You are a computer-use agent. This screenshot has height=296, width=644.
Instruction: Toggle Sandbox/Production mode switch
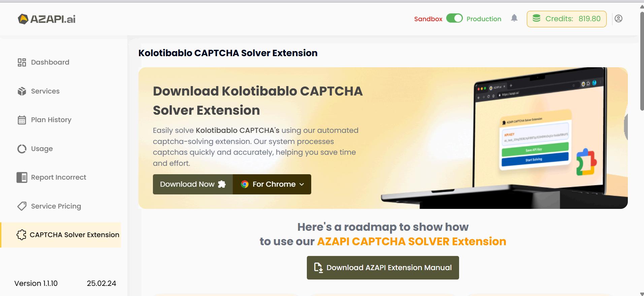click(x=454, y=18)
